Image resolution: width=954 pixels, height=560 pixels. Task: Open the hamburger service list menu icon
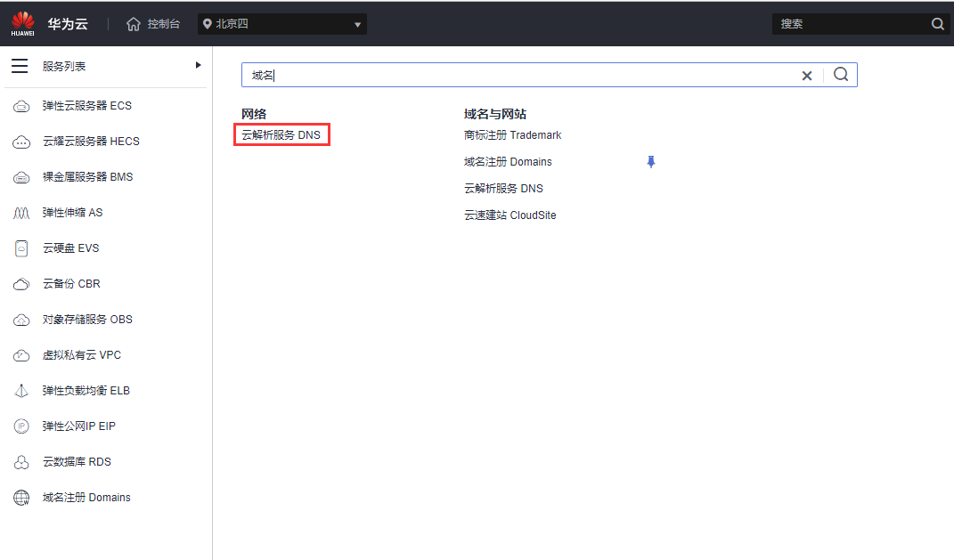click(20, 66)
